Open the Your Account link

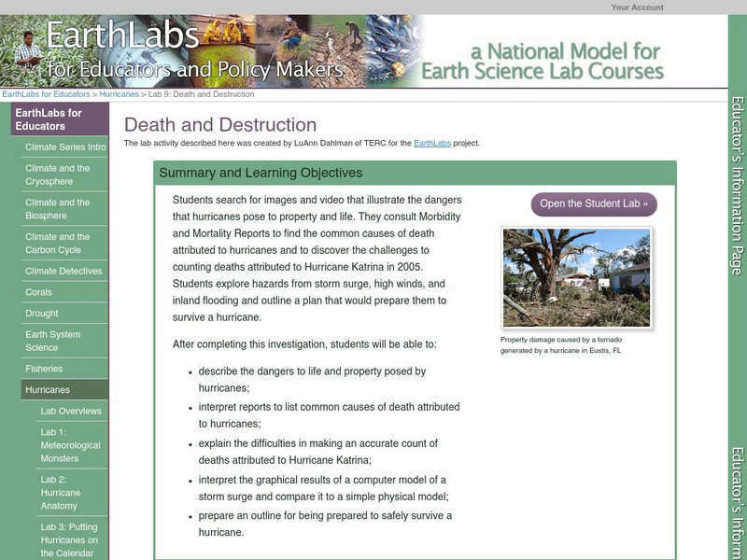637,7
